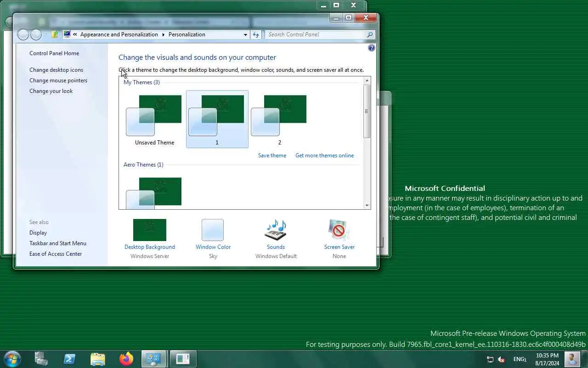Open Change desktop icons link
This screenshot has height=368, width=588.
(56, 70)
